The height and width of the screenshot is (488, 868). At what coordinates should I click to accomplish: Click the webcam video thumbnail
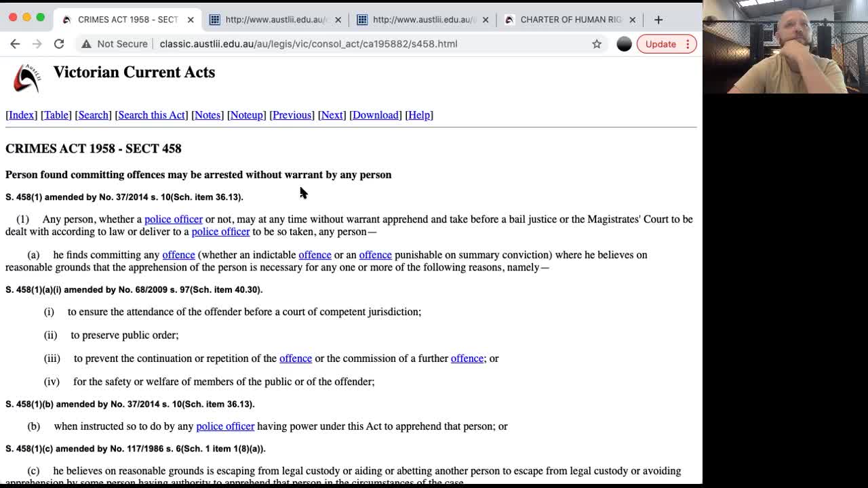[x=785, y=47]
